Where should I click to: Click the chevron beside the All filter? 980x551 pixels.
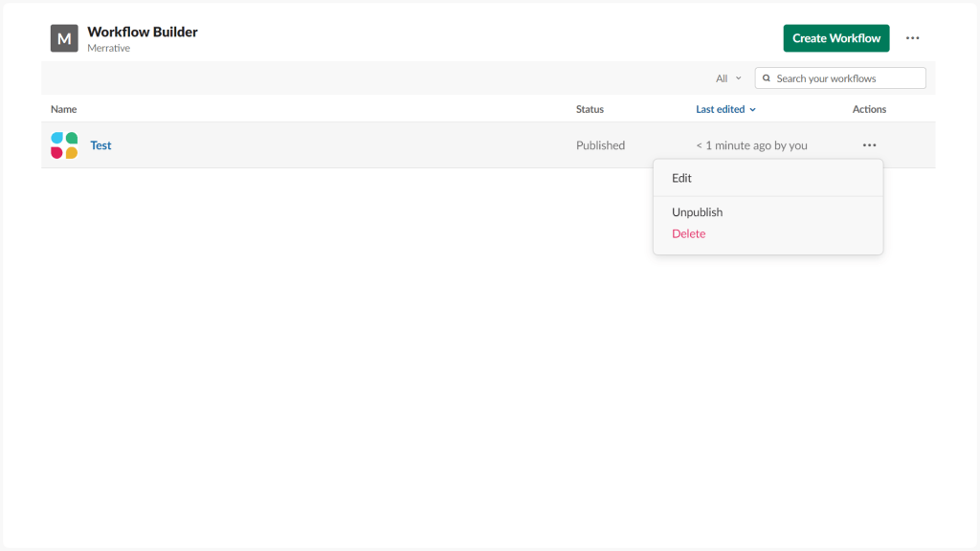pos(737,77)
